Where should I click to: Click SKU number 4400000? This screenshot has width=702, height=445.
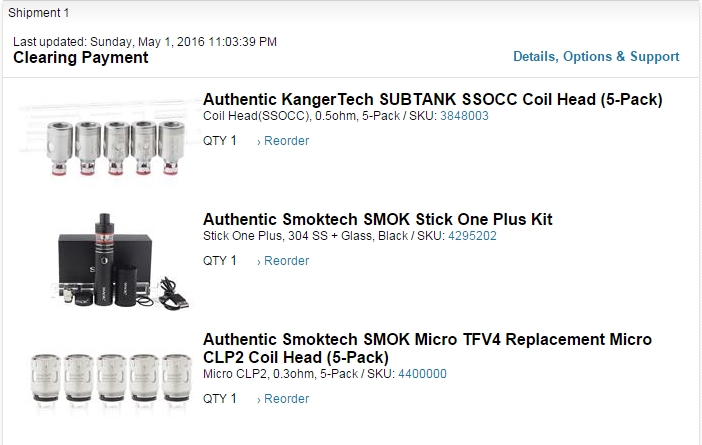(x=422, y=374)
